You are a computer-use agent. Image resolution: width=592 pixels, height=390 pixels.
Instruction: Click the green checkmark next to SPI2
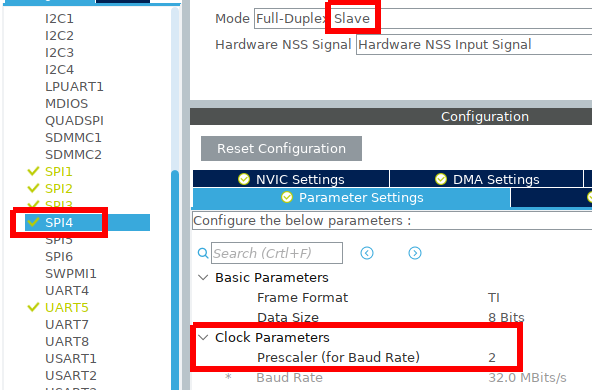33,188
